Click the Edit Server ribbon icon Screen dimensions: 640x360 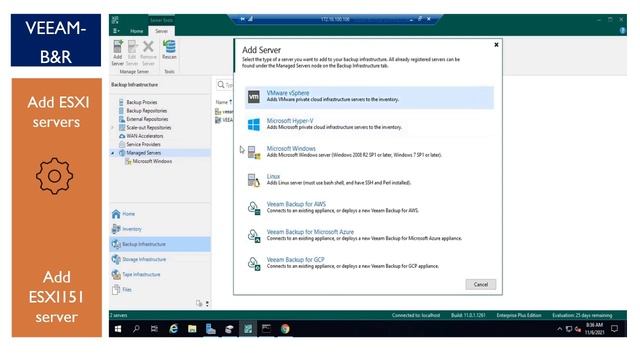click(132, 53)
